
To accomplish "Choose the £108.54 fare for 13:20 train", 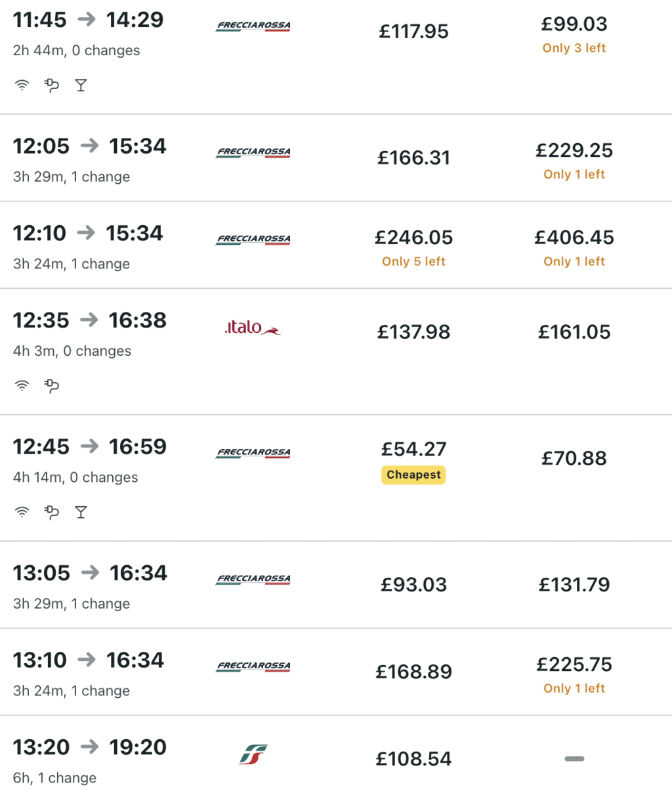I will [x=413, y=759].
